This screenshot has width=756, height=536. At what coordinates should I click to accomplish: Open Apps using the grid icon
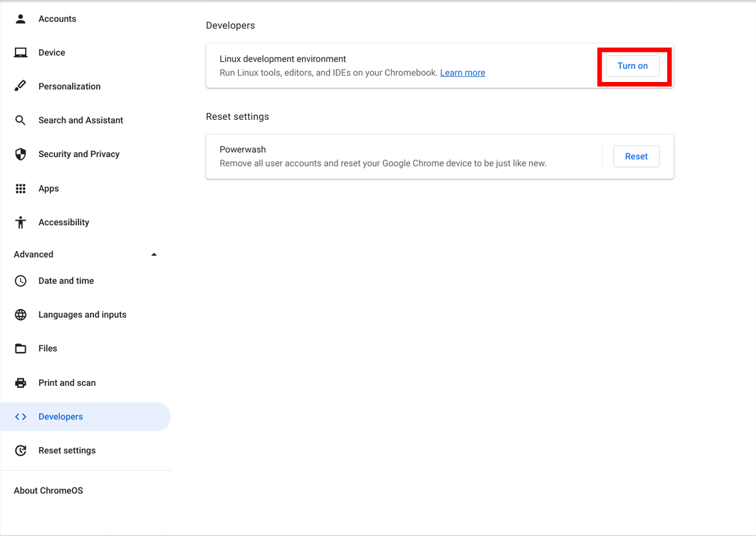[20, 188]
